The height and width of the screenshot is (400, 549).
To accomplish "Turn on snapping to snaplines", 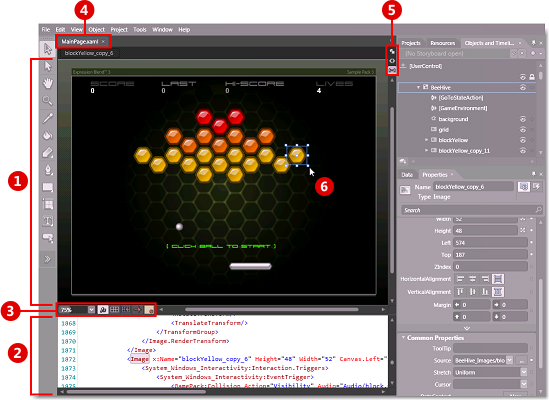I will [x=137, y=310].
